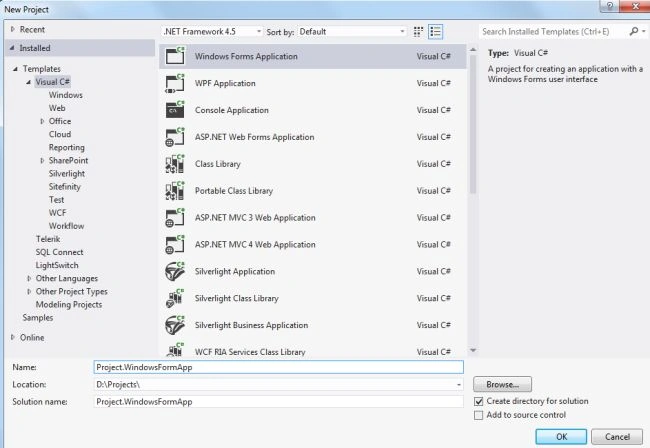This screenshot has width=650, height=448.
Task: Switch to small icons view
Action: [x=418, y=31]
